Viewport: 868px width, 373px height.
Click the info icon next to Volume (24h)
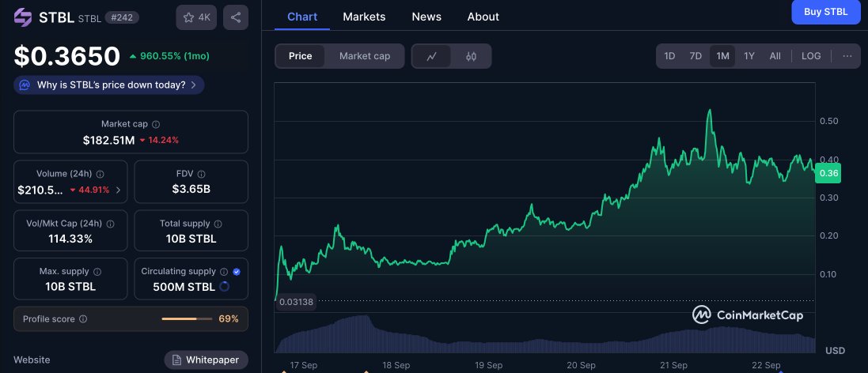100,174
